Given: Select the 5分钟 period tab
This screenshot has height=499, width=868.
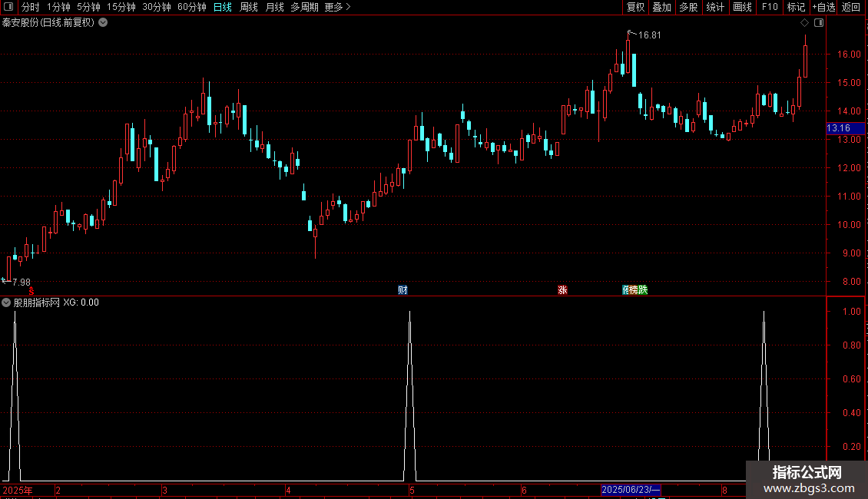Looking at the screenshot, I should click(88, 7).
